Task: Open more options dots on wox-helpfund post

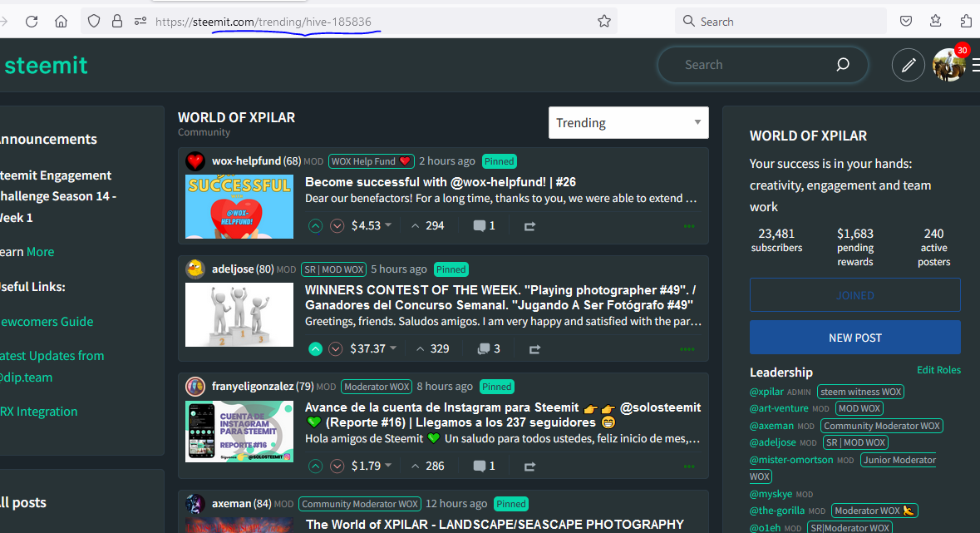Action: 689,226
